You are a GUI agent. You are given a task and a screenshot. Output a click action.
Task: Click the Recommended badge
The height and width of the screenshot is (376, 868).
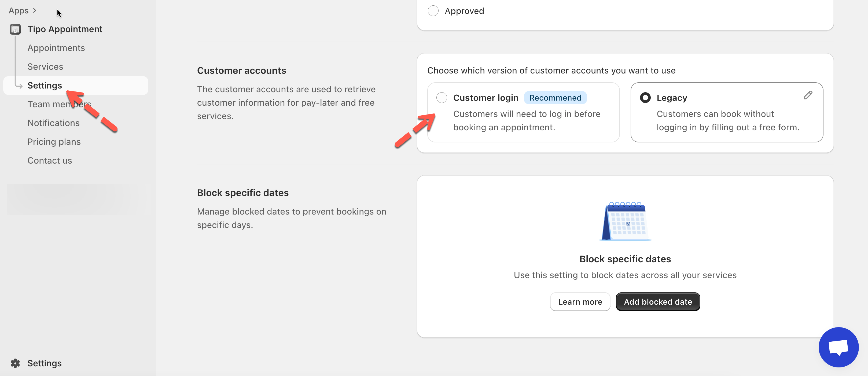click(555, 98)
